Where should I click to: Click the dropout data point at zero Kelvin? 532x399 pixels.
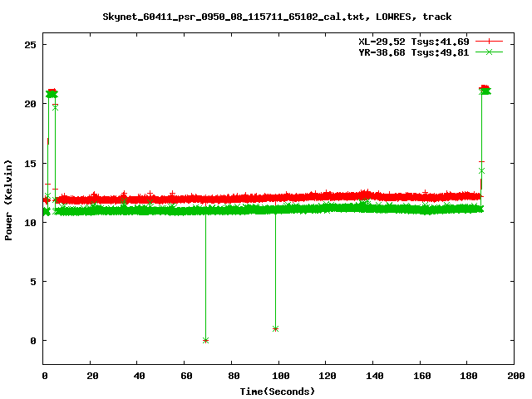pyautogui.click(x=205, y=340)
